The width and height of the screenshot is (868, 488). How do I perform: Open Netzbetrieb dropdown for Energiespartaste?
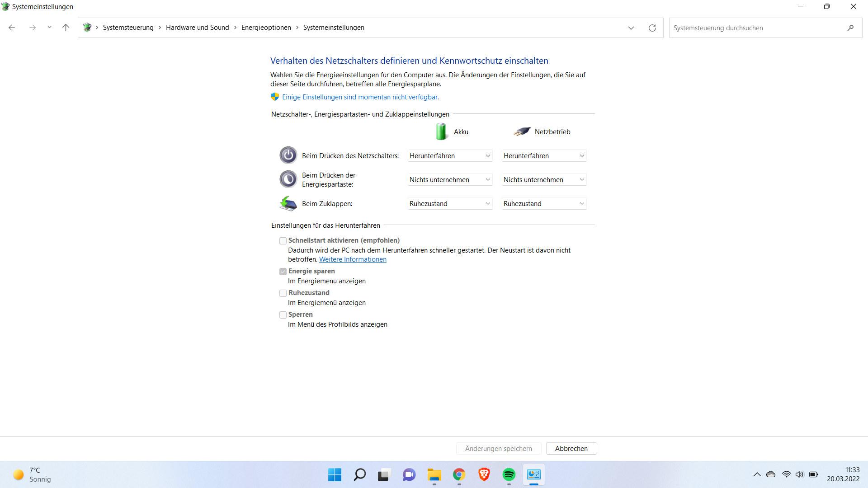tap(544, 180)
